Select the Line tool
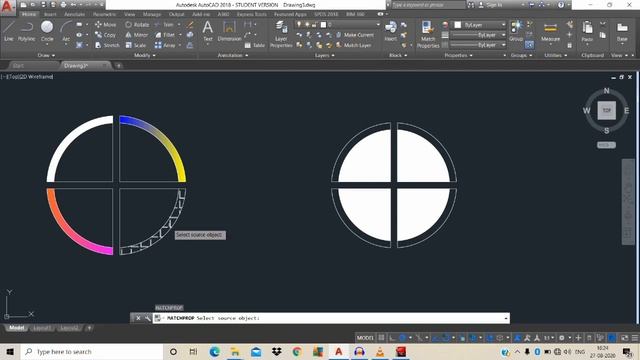The height and width of the screenshot is (360, 640). [9, 31]
